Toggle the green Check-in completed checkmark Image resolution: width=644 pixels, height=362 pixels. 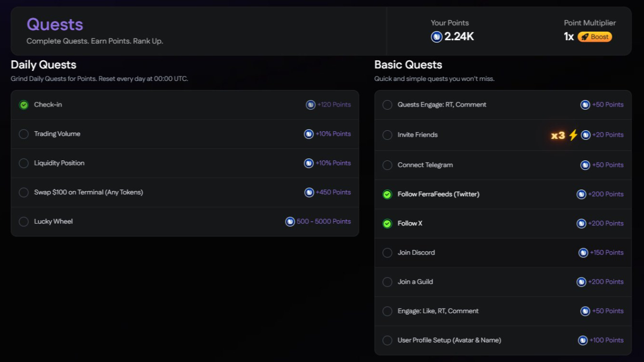(x=24, y=105)
